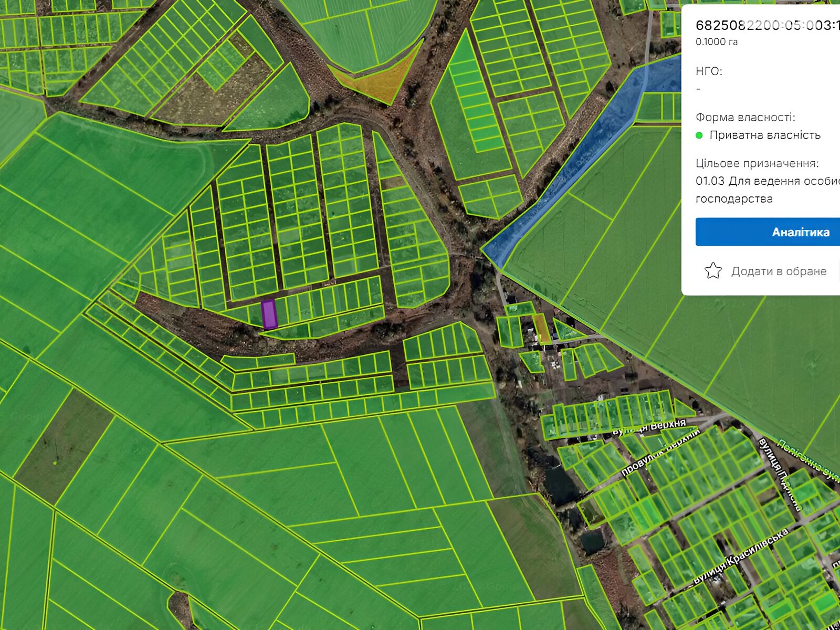This screenshot has width=840, height=630.
Task: Click the 'НГО' field label
Action: [x=708, y=71]
